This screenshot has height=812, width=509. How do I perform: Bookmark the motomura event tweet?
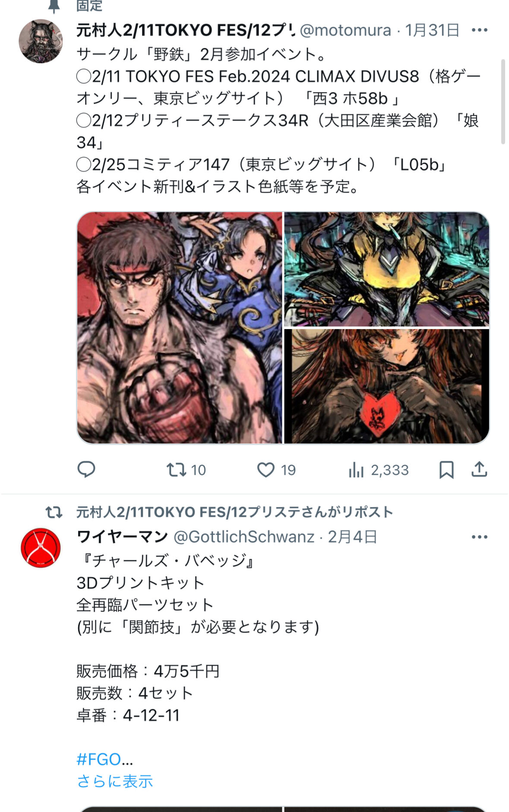446,469
